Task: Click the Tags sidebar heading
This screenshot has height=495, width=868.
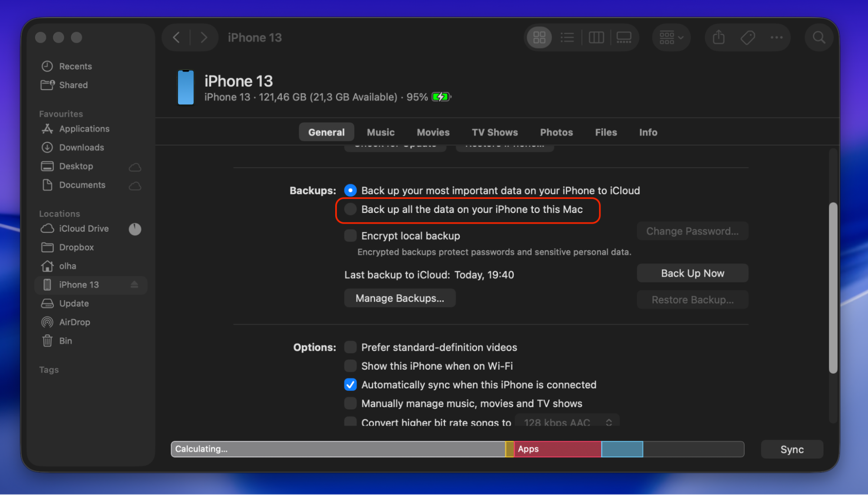Action: (49, 370)
